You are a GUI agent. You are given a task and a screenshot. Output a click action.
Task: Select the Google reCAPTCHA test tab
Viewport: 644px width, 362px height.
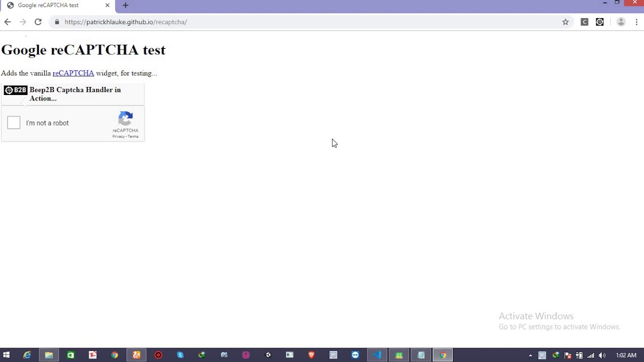click(x=58, y=6)
